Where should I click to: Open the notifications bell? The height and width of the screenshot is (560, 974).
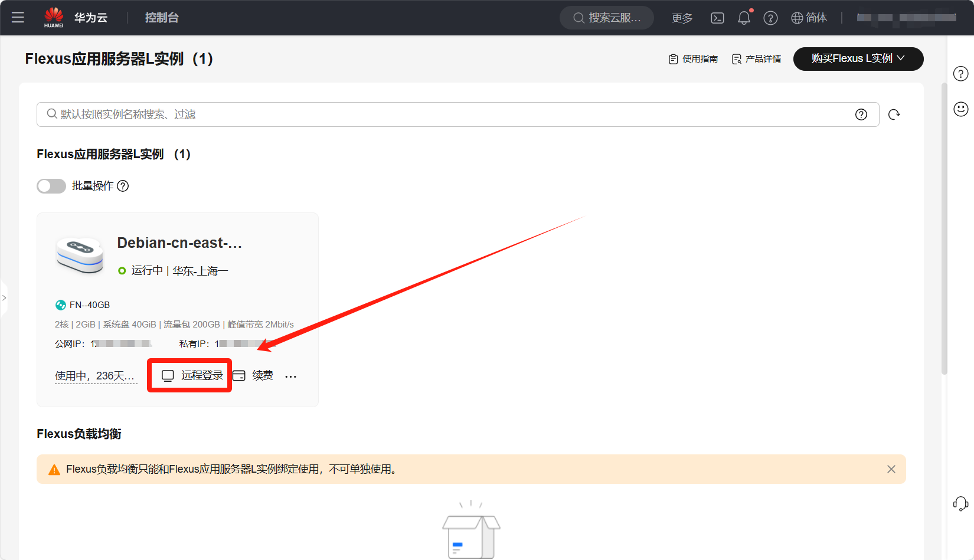744,18
